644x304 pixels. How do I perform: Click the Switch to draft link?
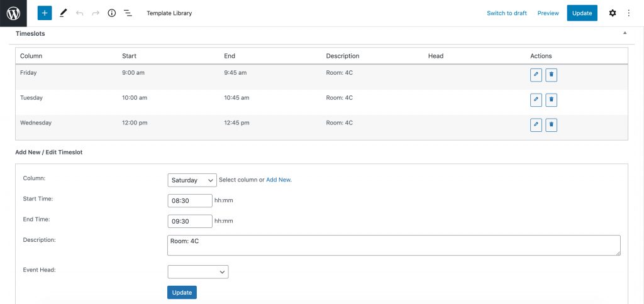(507, 13)
